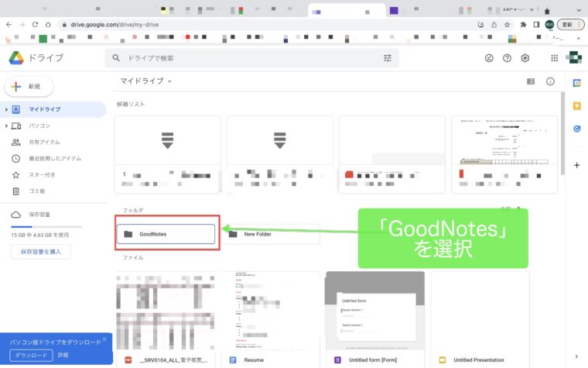Click 詳細 link in blue banner
Image resolution: width=588 pixels, height=368 pixels.
coord(63,355)
